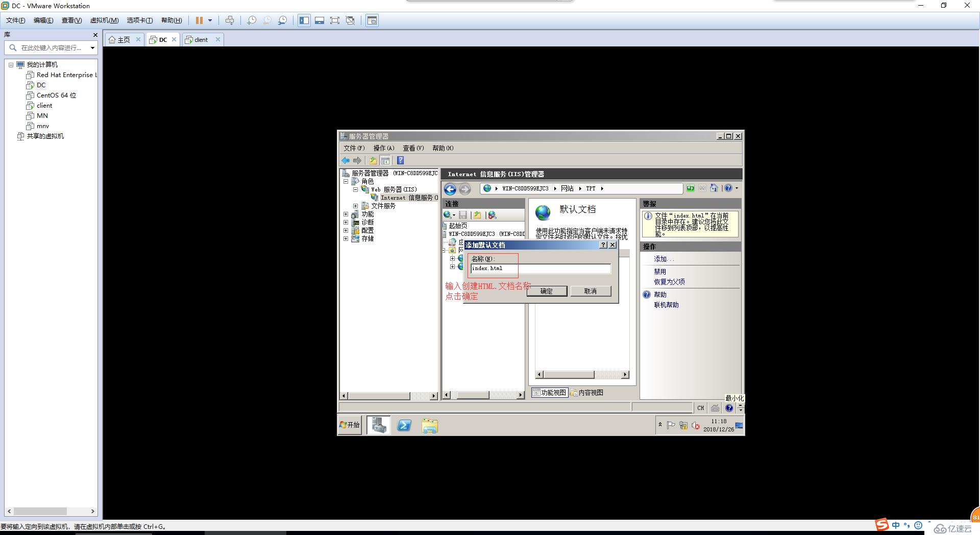Pause the virtual machine with the pause icon
Image resolution: width=980 pixels, height=535 pixels.
(x=199, y=20)
